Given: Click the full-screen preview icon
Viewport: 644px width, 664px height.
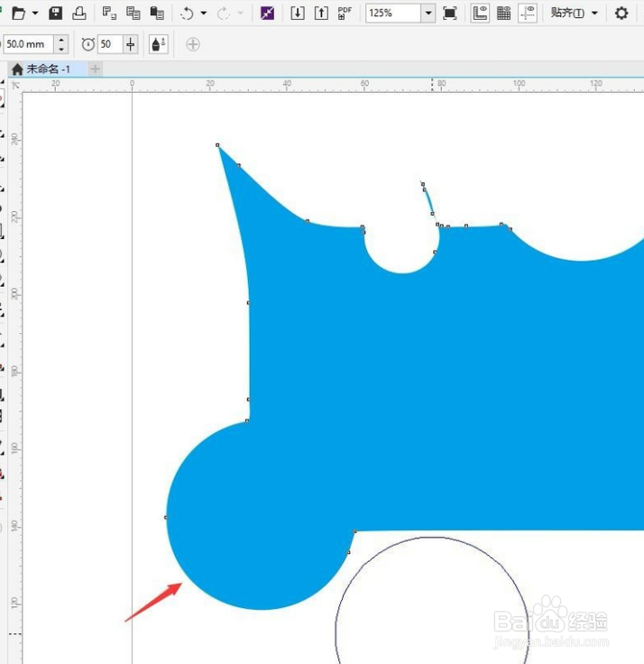Looking at the screenshot, I should (x=450, y=14).
